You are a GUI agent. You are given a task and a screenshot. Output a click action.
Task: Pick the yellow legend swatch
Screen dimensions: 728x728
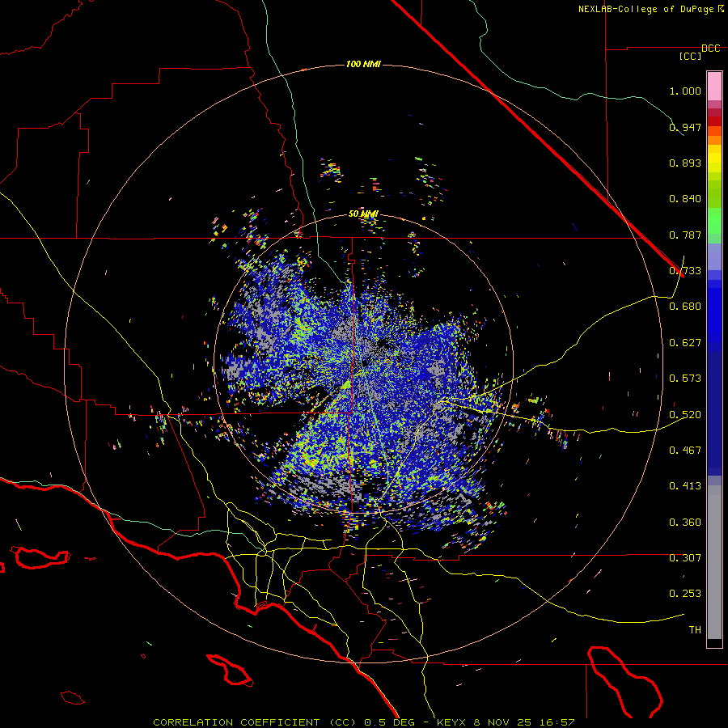(714, 159)
